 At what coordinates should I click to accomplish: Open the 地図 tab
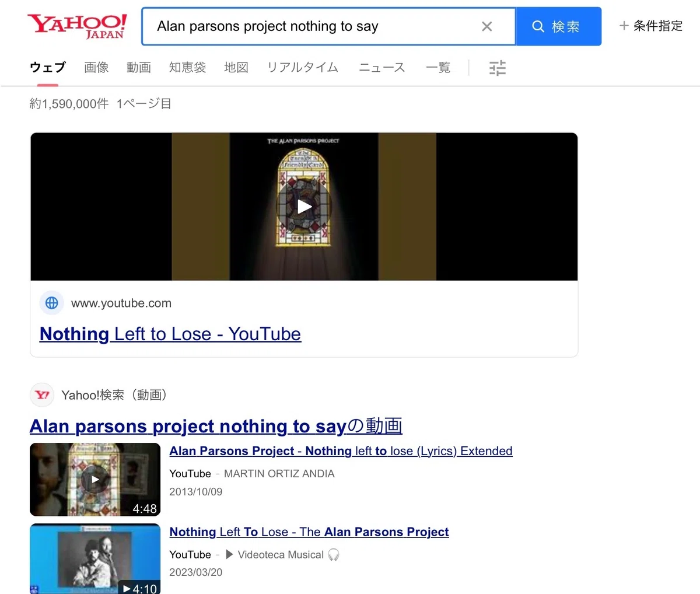tap(236, 68)
